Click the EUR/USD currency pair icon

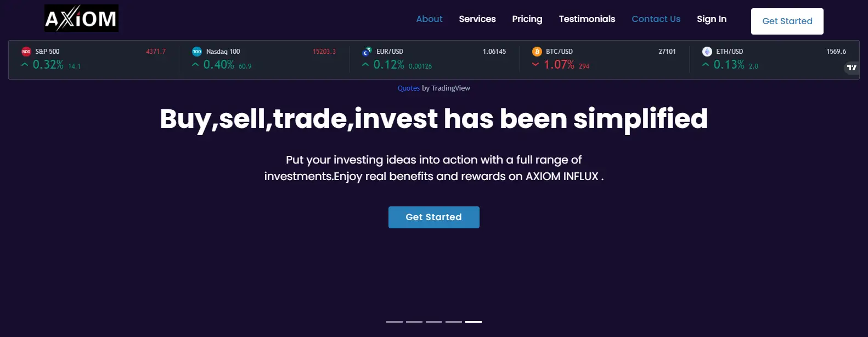[x=367, y=52]
